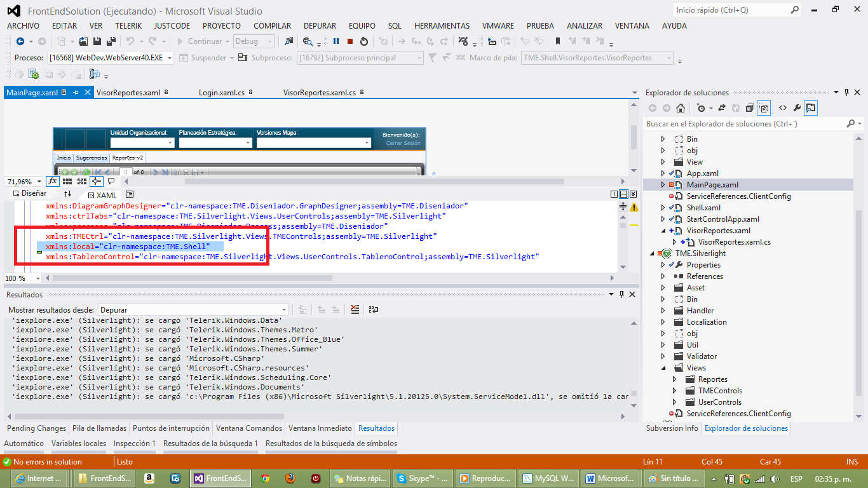Click the Solution Explorer search field

[743, 124]
